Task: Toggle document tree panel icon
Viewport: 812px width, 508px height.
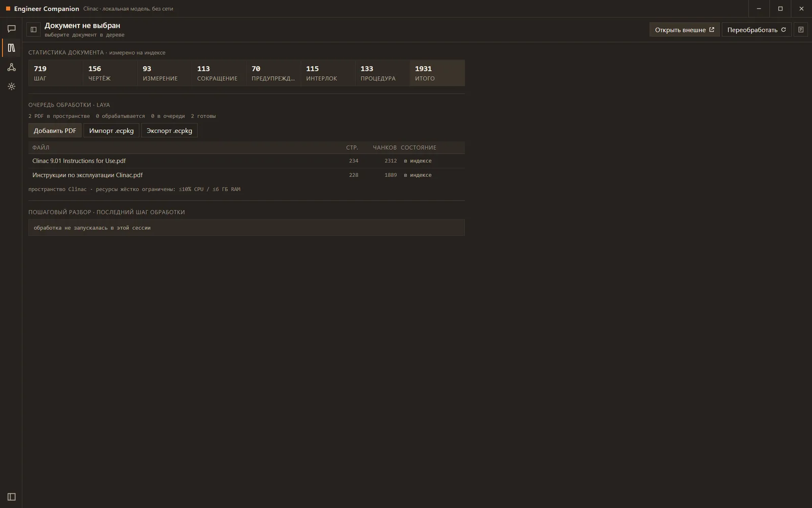Action: click(x=33, y=29)
